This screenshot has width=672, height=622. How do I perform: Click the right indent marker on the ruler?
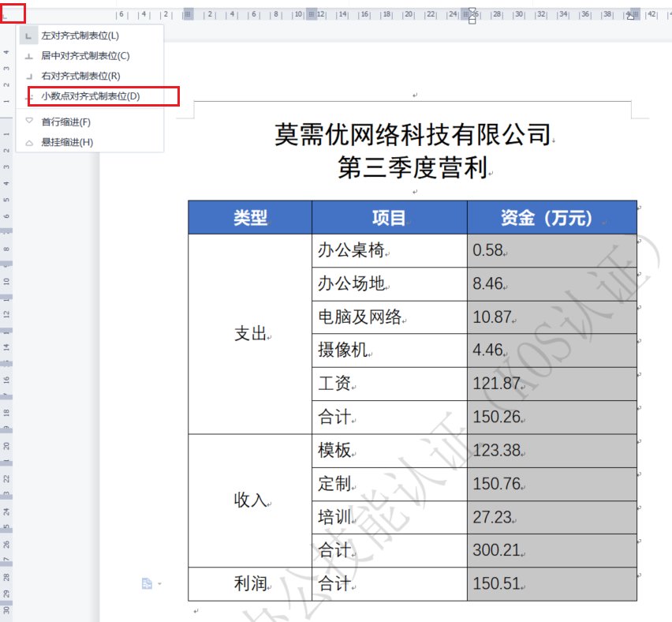pyautogui.click(x=630, y=15)
